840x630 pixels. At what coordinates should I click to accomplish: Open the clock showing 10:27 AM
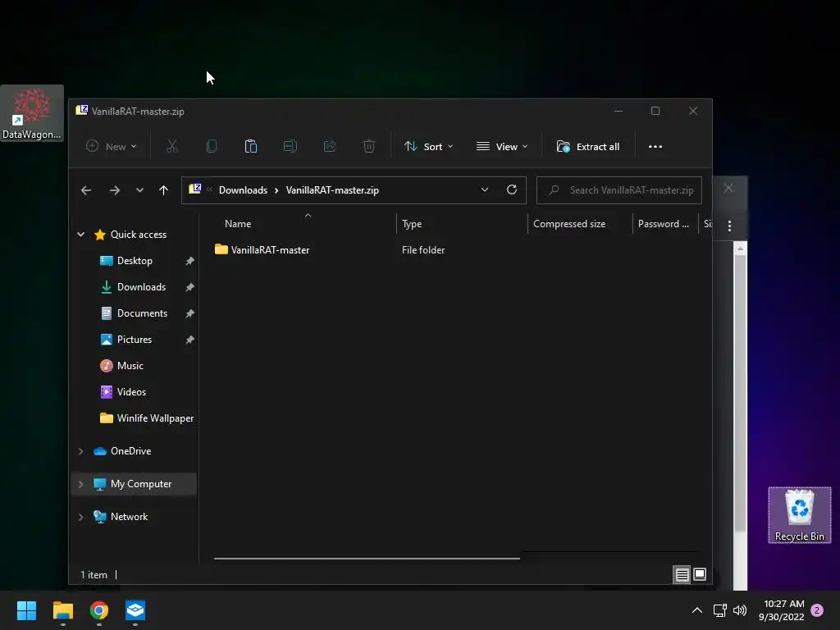click(x=782, y=610)
